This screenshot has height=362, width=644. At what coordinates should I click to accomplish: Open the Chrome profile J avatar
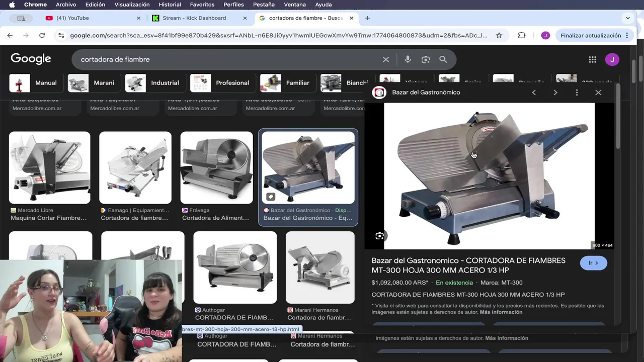pyautogui.click(x=545, y=35)
